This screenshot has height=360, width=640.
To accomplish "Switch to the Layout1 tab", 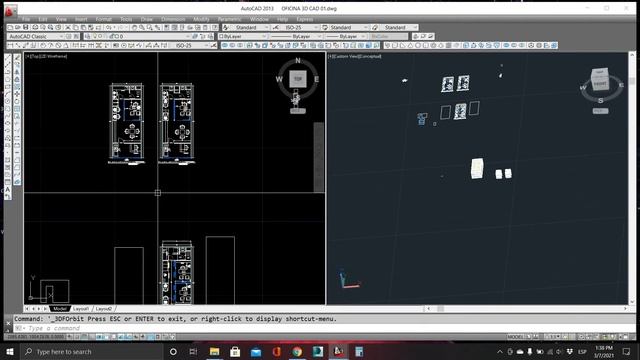I will pos(81,309).
